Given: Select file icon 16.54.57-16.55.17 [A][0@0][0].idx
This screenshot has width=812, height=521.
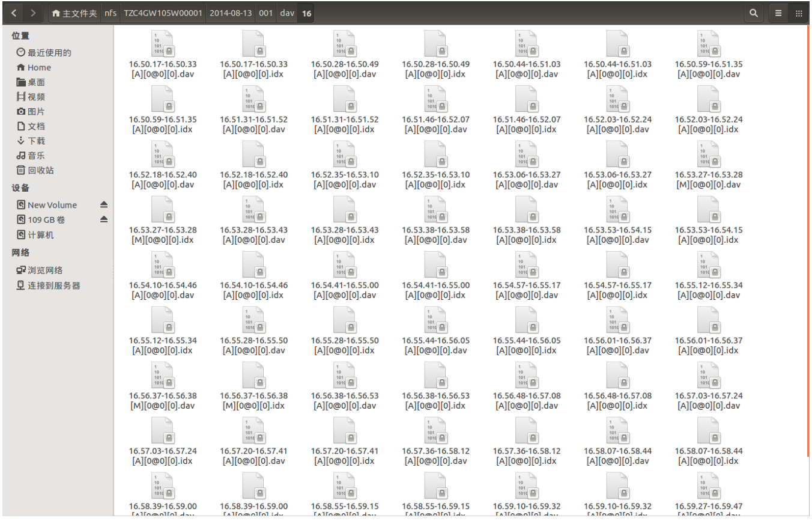Looking at the screenshot, I should [617, 265].
